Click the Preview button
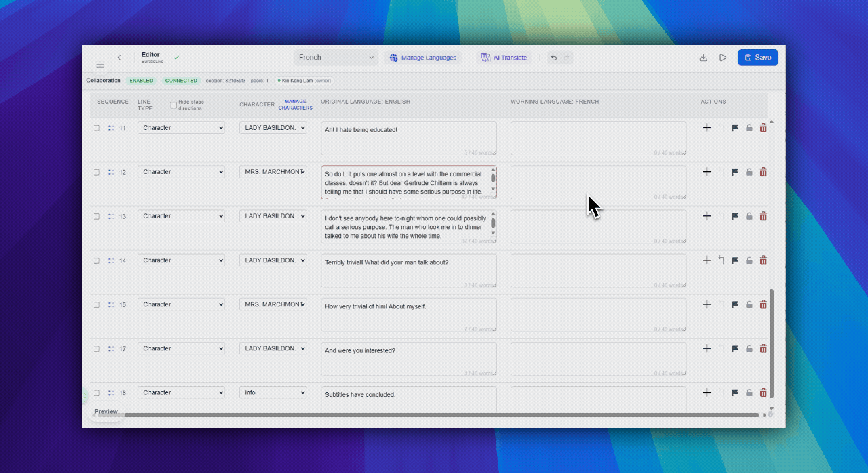 tap(106, 412)
